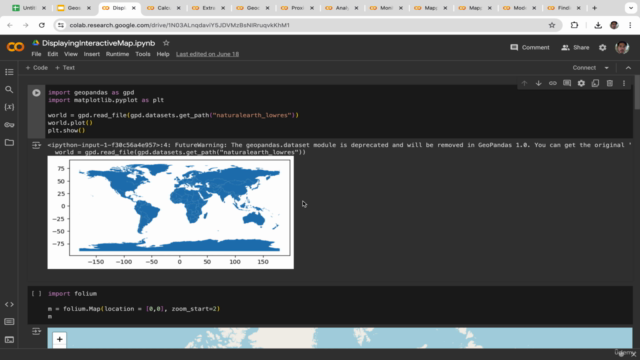Open the variables {x} panel
The image size is (640, 360).
pos(9,107)
